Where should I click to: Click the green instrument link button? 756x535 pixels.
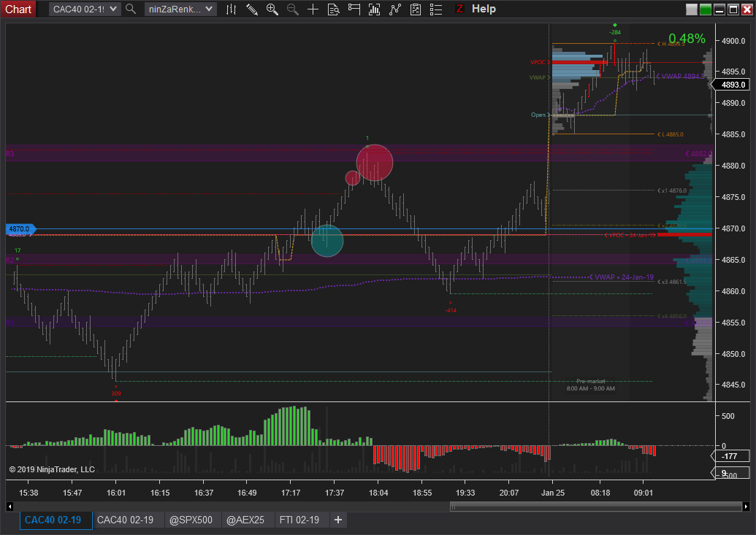tap(706, 9)
